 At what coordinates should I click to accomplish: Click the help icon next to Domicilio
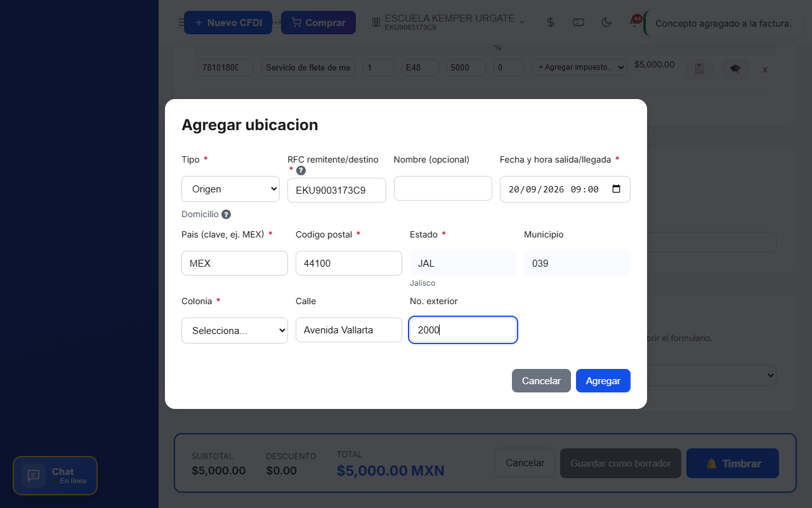[x=226, y=215]
